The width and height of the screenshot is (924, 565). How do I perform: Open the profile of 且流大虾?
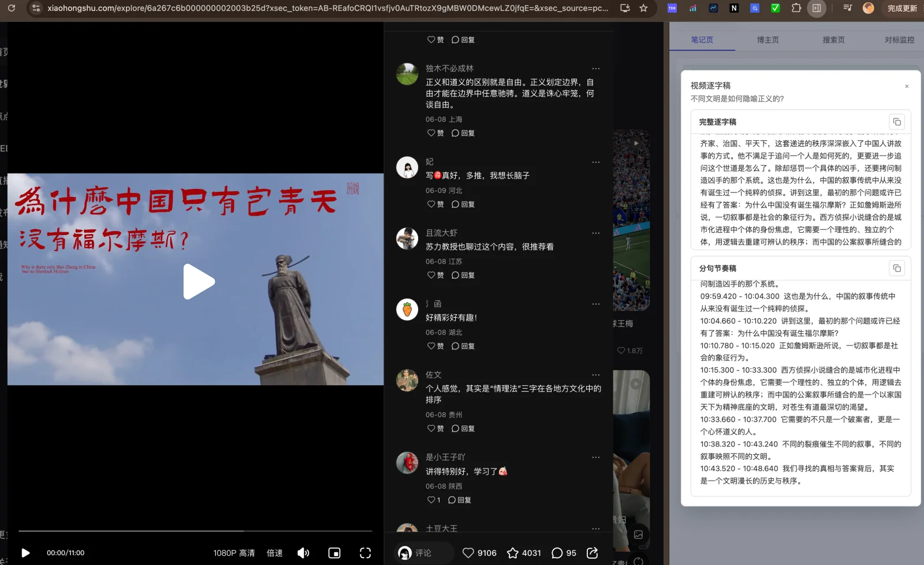[442, 233]
